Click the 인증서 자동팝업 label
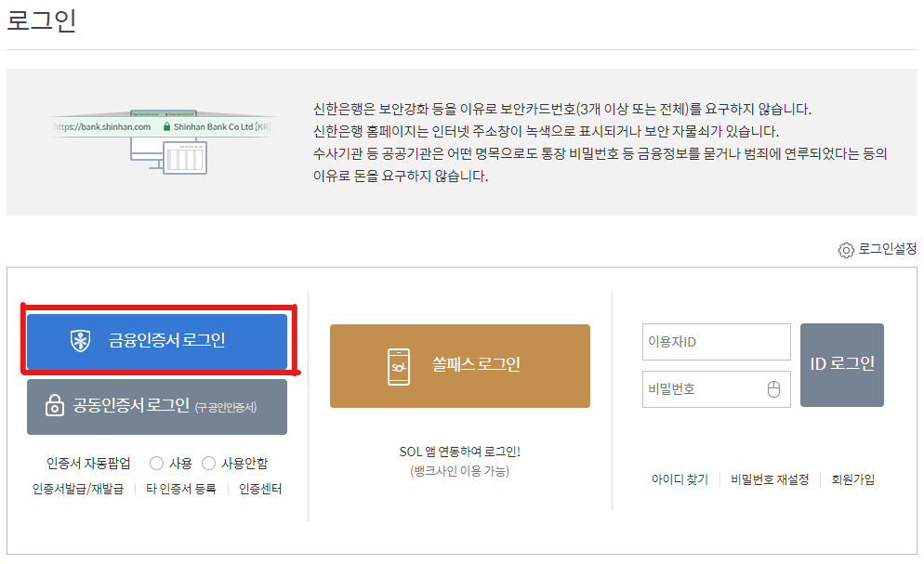The image size is (924, 564). (x=88, y=464)
